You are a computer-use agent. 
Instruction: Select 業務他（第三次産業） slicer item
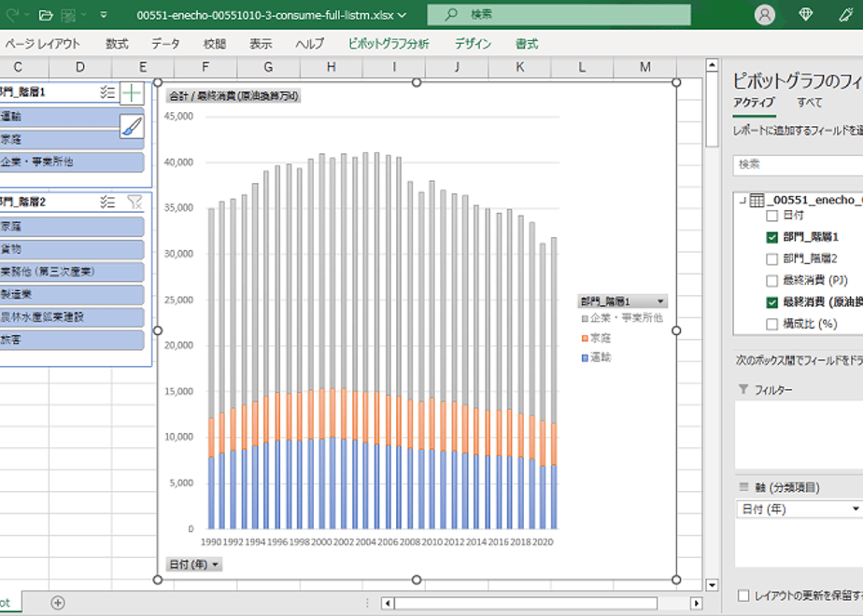(x=72, y=272)
